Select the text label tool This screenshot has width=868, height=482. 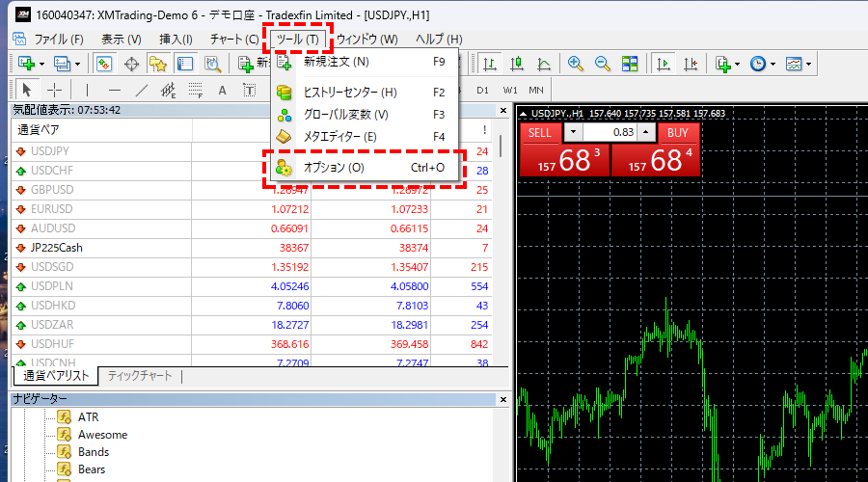point(222,91)
